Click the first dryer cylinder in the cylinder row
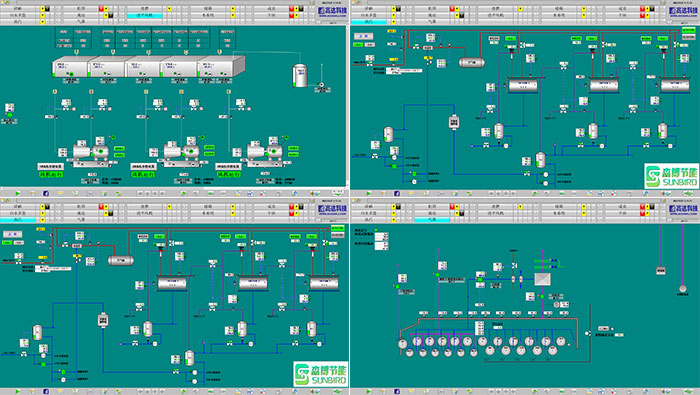Viewport: 700px width, 395px height. [403, 344]
